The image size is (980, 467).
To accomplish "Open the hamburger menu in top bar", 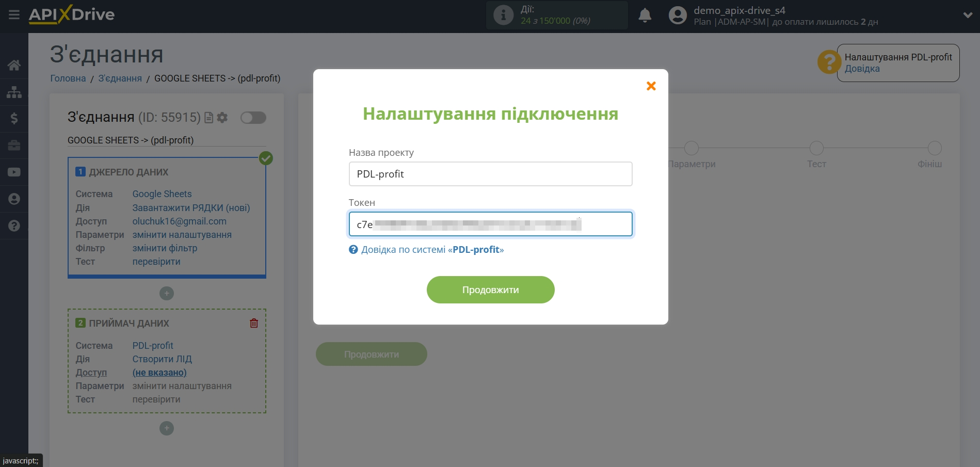I will [14, 15].
